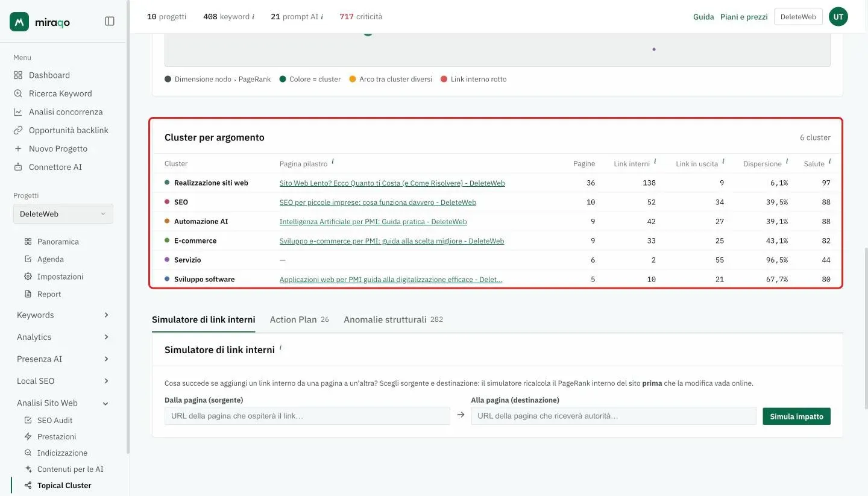Click the Agenda calendar-check icon

pos(28,259)
